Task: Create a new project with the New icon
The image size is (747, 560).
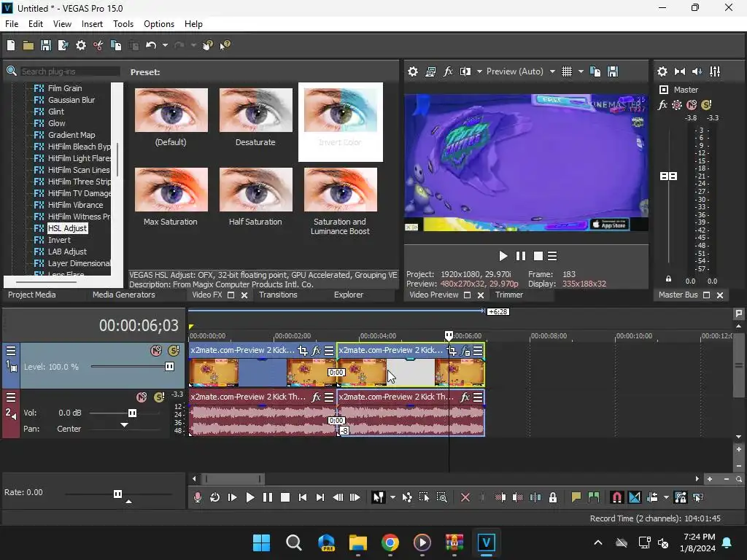Action: pos(11,45)
